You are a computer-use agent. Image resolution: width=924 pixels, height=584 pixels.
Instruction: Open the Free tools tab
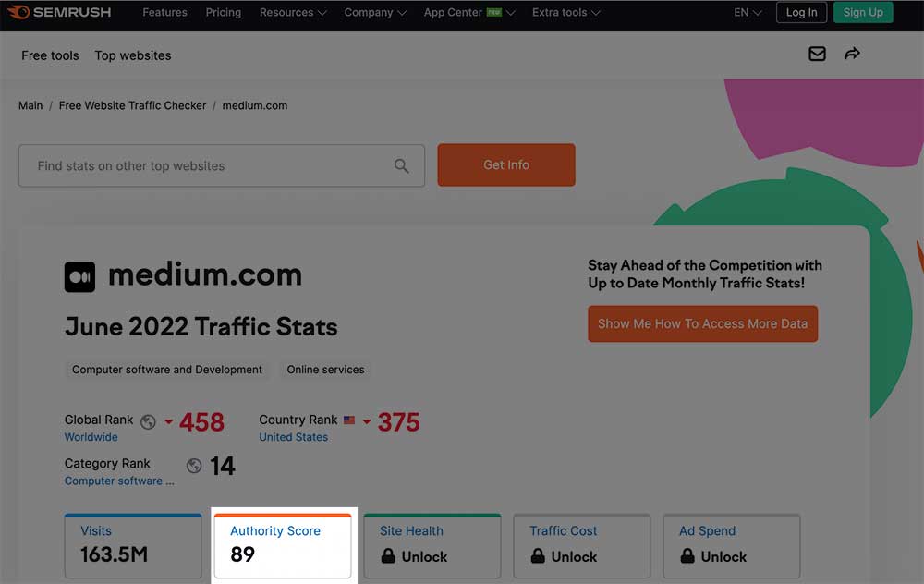point(50,55)
